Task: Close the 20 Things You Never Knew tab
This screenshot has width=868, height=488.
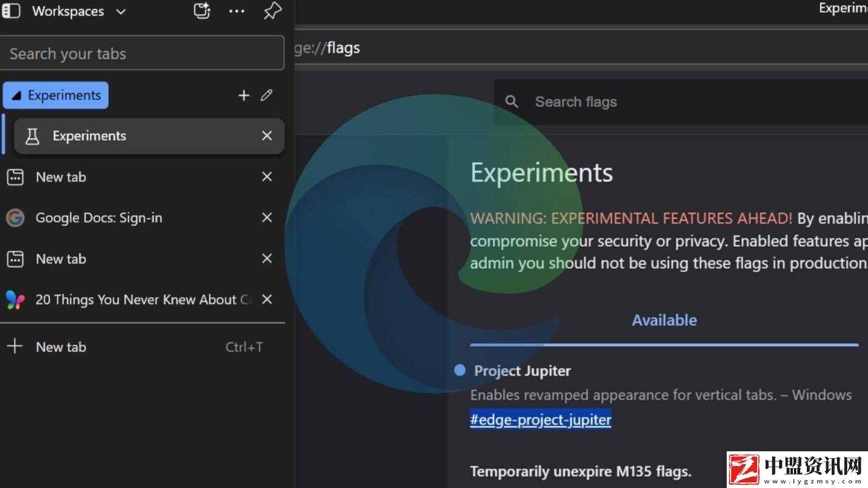Action: click(267, 299)
